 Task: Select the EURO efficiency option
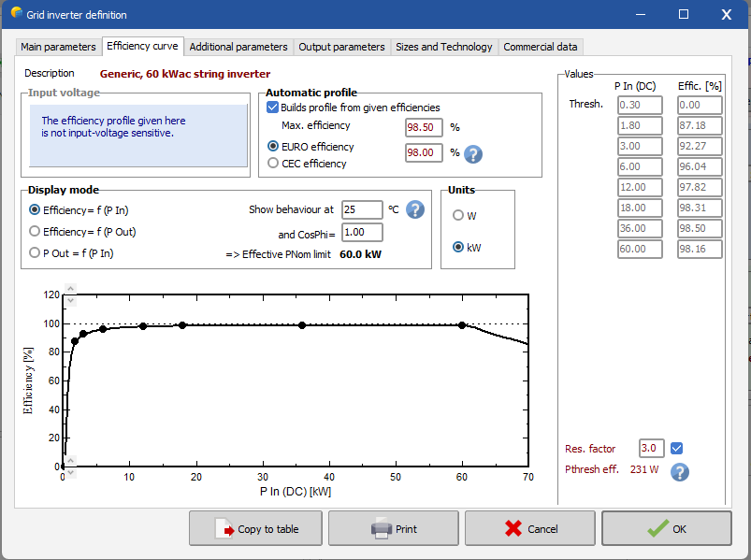[273, 146]
